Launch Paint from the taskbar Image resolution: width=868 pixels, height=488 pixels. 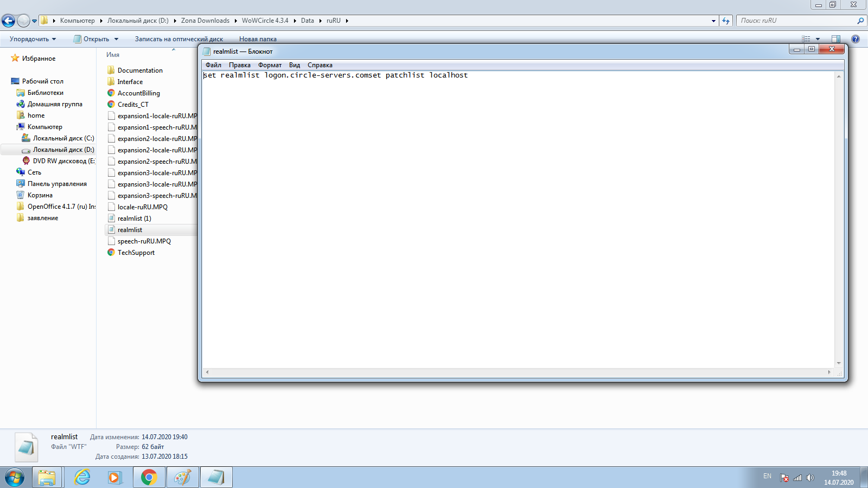182,477
